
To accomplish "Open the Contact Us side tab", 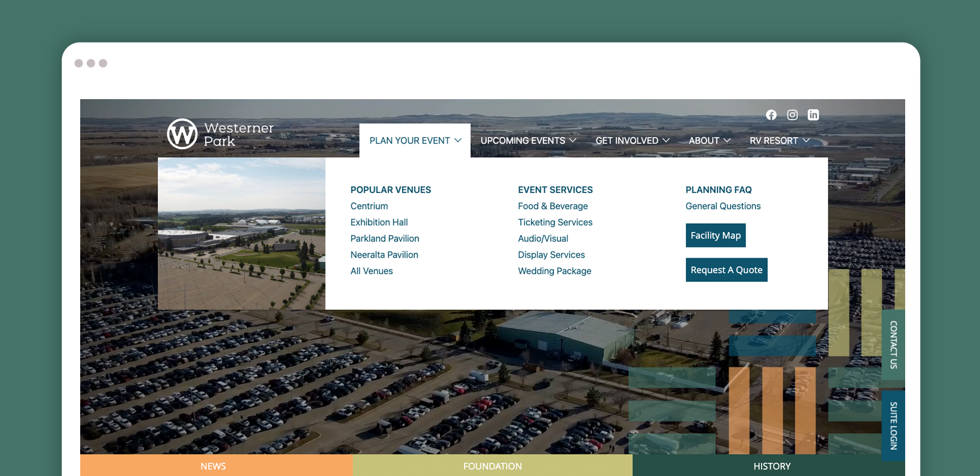I will pyautogui.click(x=893, y=345).
